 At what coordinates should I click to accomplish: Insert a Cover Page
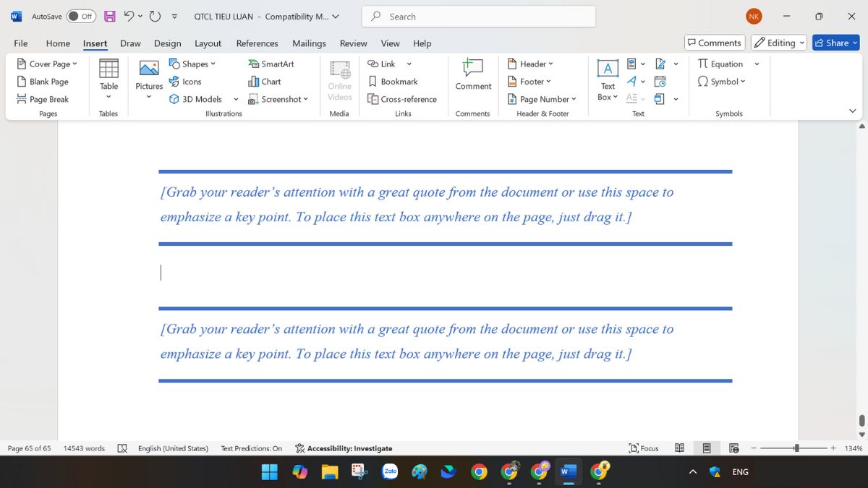[x=47, y=64]
